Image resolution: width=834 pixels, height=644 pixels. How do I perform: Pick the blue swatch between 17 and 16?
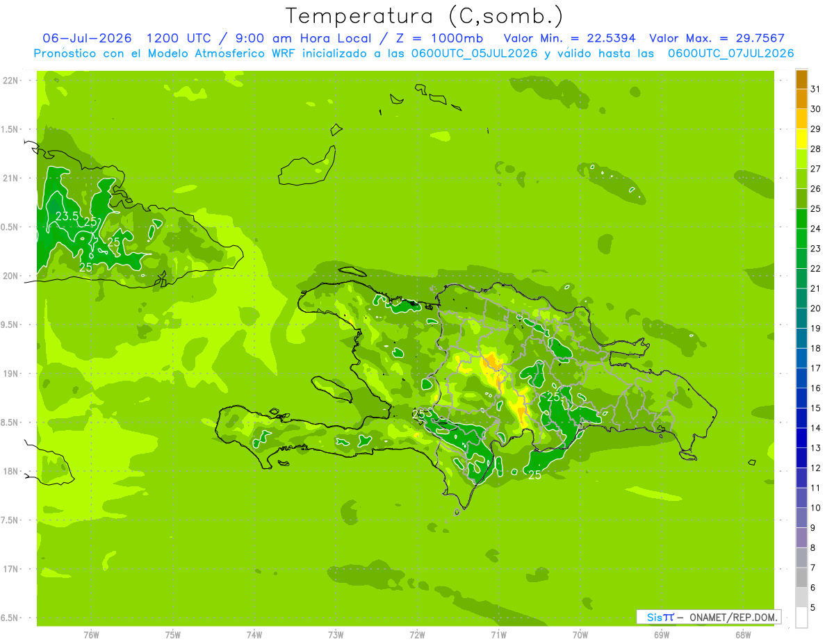coord(801,378)
